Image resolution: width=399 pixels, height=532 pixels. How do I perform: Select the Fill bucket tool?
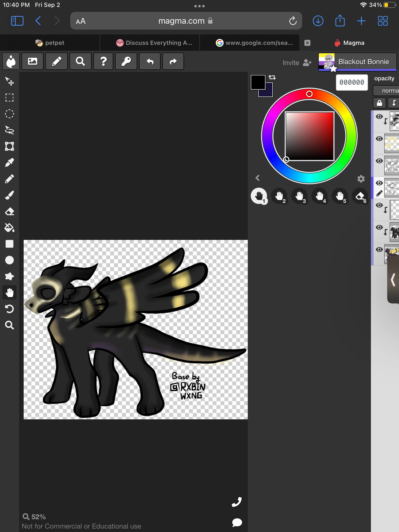click(x=10, y=228)
